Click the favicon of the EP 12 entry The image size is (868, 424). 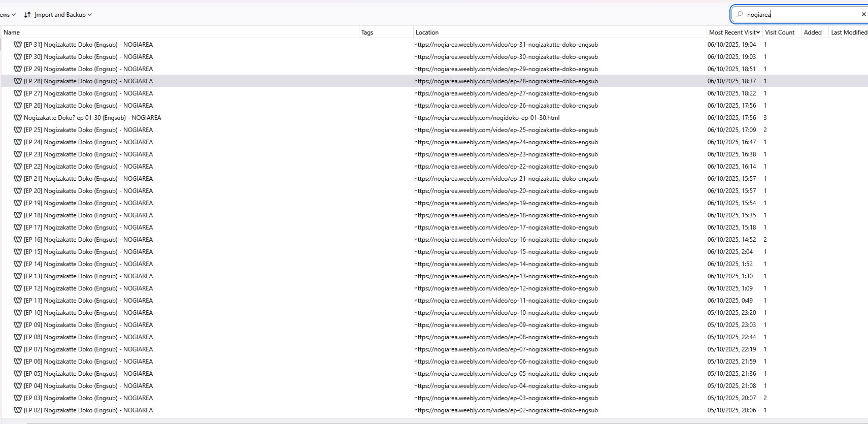click(x=18, y=288)
